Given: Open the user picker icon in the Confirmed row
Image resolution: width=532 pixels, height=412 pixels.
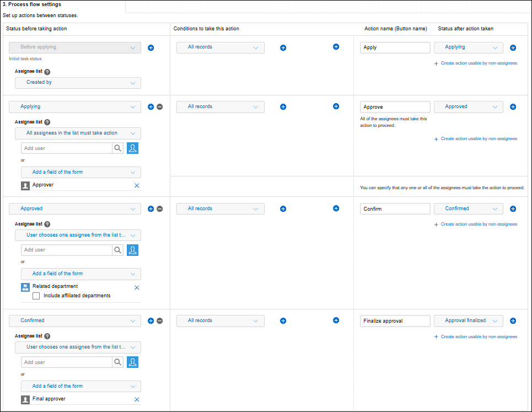Looking at the screenshot, I should (132, 362).
